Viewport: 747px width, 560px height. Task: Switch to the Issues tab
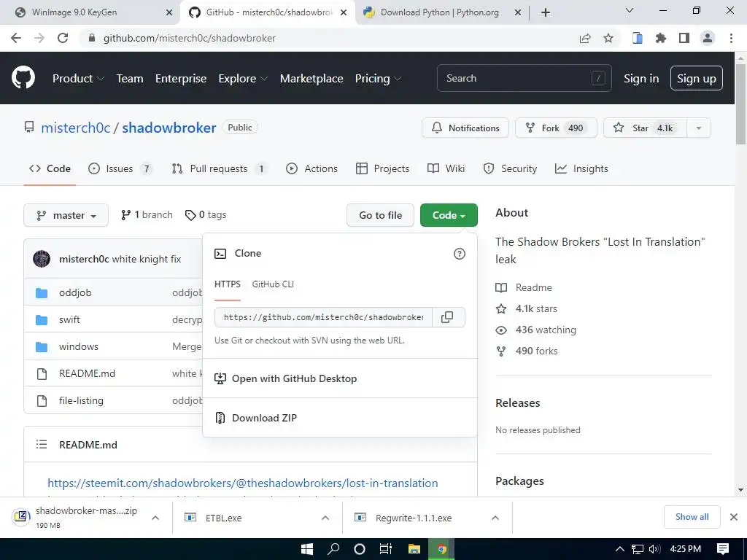(120, 168)
